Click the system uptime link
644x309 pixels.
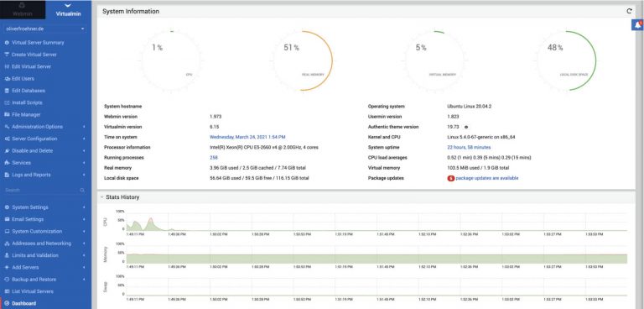pyautogui.click(x=469, y=147)
